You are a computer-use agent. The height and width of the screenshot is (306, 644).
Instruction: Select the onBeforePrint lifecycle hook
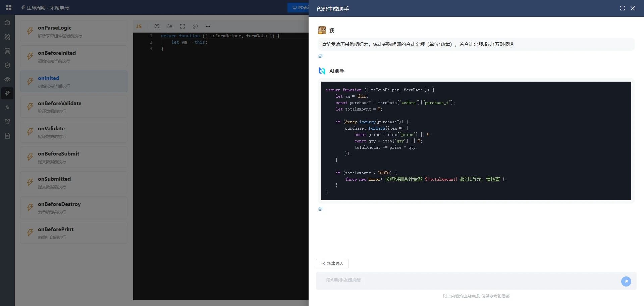[74, 232]
